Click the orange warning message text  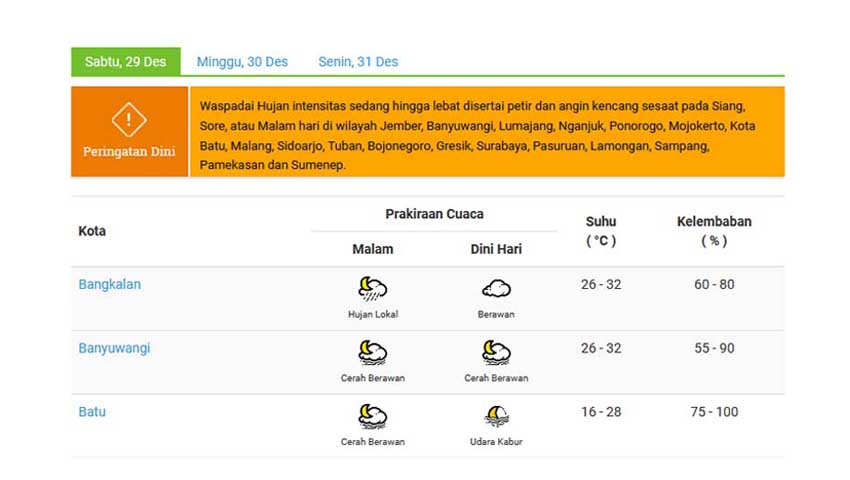(477, 136)
